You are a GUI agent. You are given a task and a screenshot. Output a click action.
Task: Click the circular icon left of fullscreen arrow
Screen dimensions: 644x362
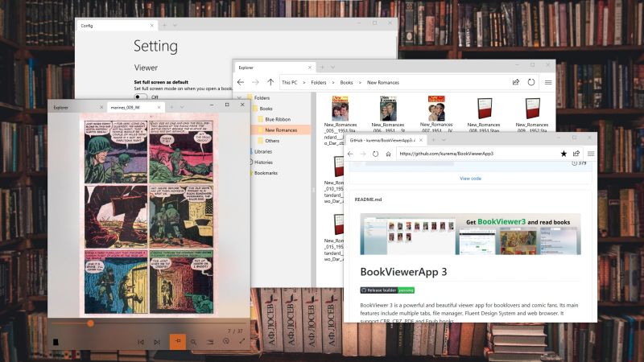coord(226,341)
